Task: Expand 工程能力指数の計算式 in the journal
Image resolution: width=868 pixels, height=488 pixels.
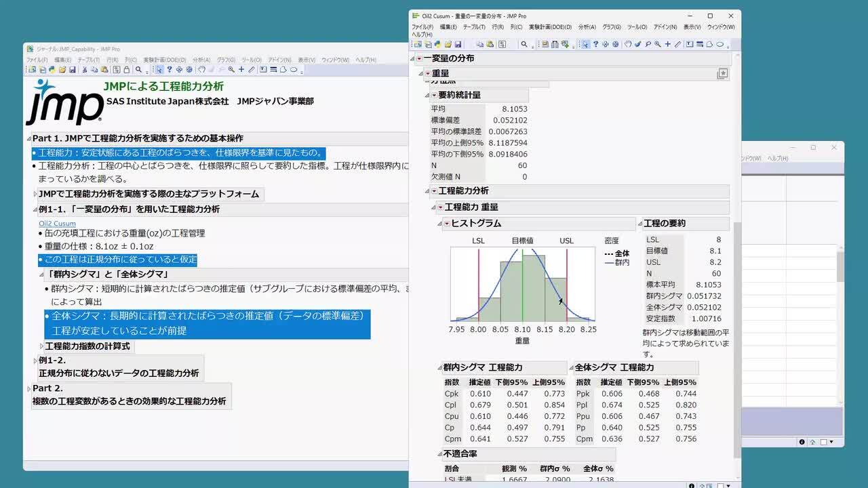Action: click(x=41, y=346)
